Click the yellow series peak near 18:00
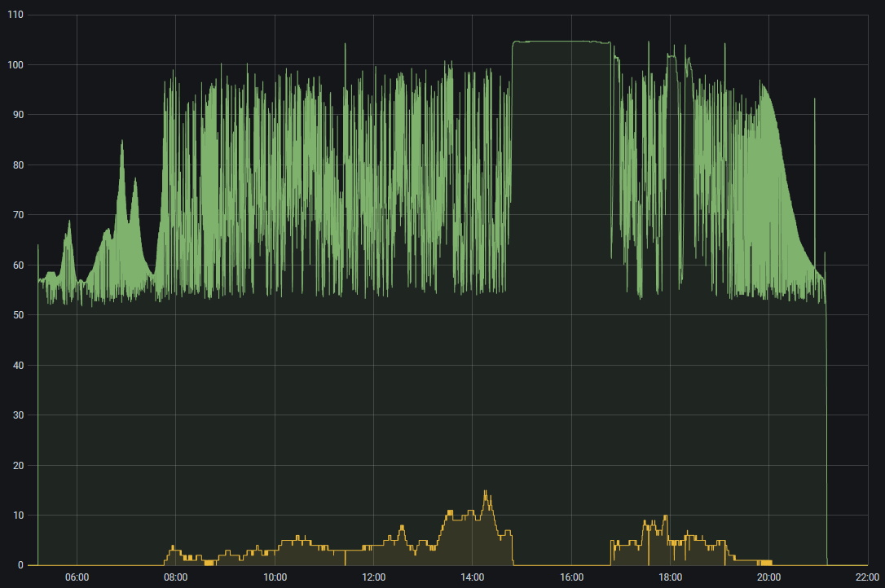885x588 pixels. [666, 516]
